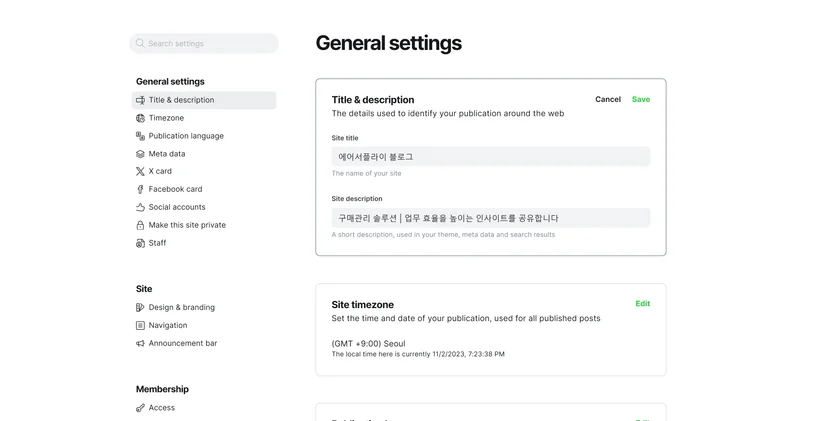Click the Membership sidebar section heading
This screenshot has width=828, height=421.
coord(162,389)
